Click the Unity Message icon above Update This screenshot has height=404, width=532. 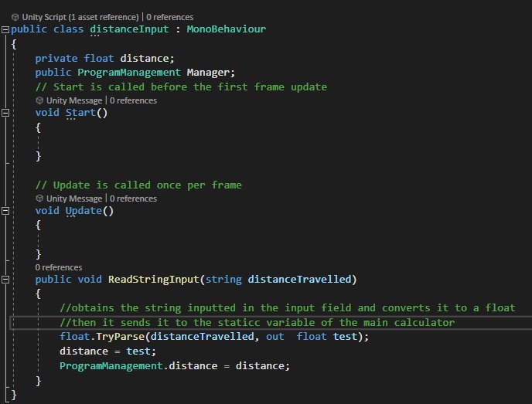pyautogui.click(x=39, y=199)
